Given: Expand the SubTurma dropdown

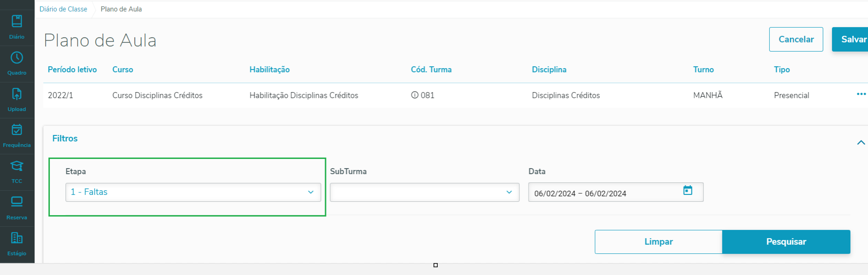Looking at the screenshot, I should pos(424,192).
